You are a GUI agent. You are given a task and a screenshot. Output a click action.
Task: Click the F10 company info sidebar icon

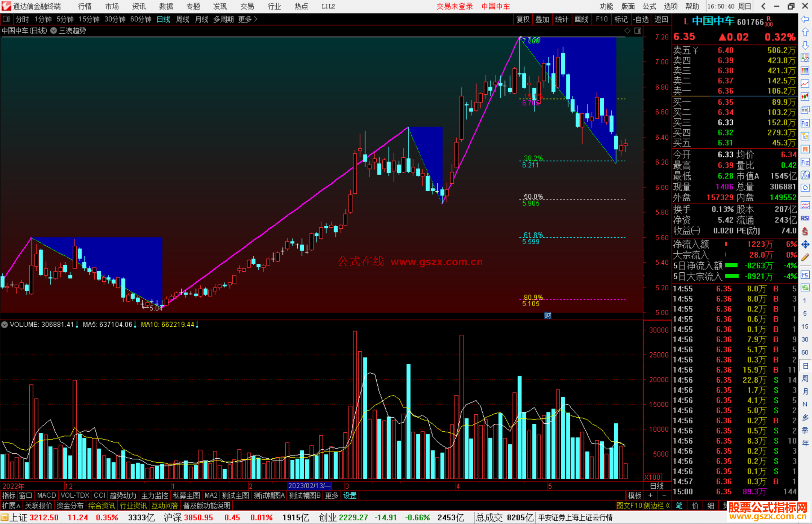(x=805, y=123)
